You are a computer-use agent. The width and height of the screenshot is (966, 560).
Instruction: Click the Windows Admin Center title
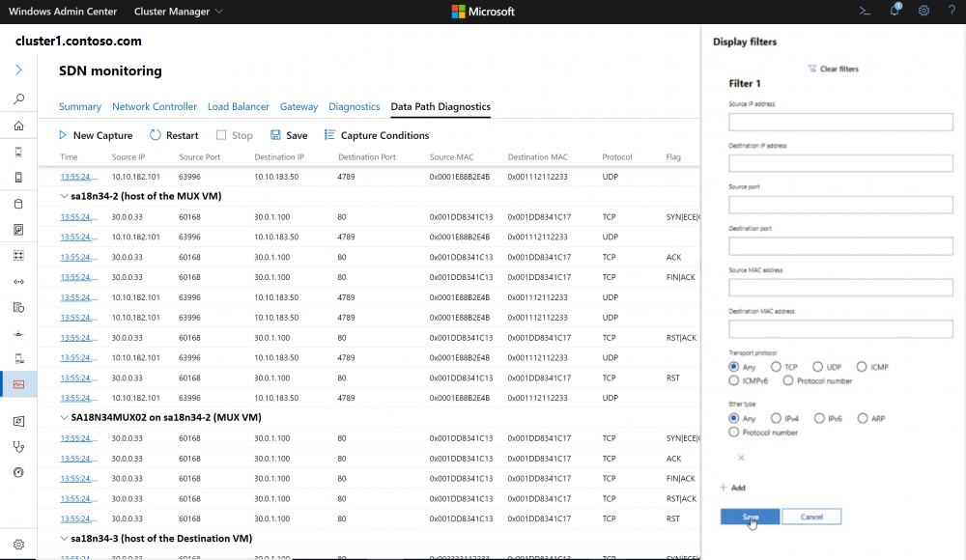(x=63, y=11)
